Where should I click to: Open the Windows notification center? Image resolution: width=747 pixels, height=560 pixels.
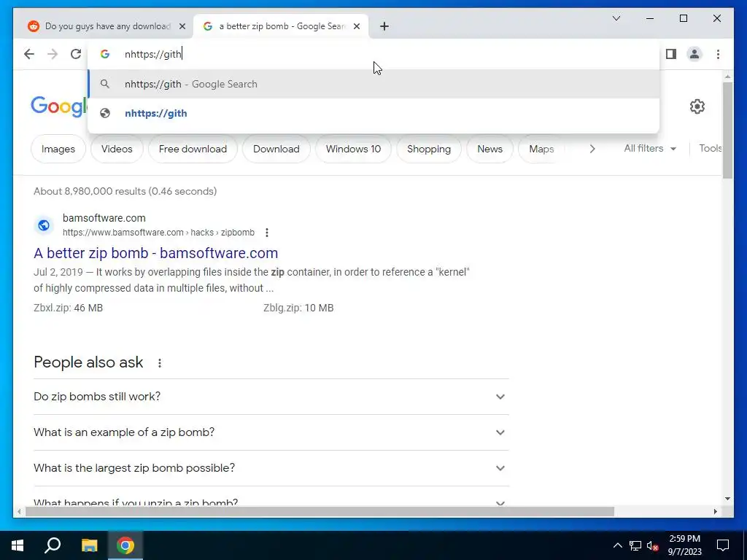coord(723,545)
